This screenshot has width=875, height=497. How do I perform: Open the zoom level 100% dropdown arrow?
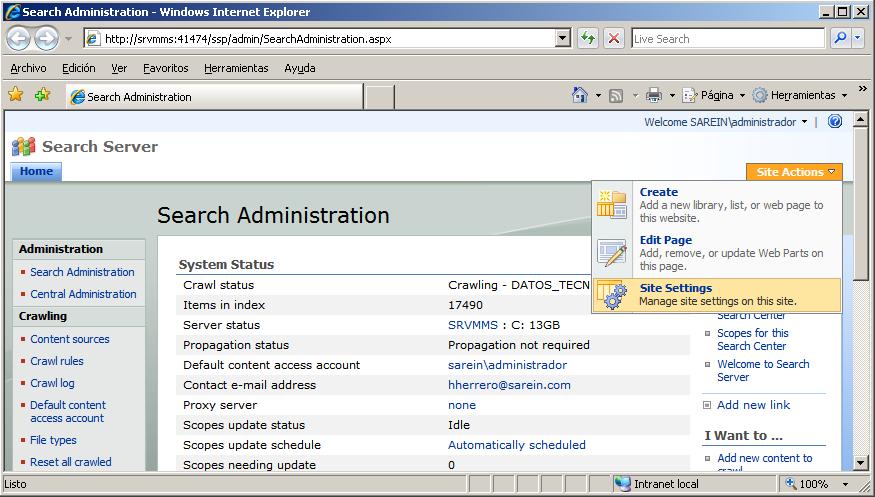click(x=845, y=484)
